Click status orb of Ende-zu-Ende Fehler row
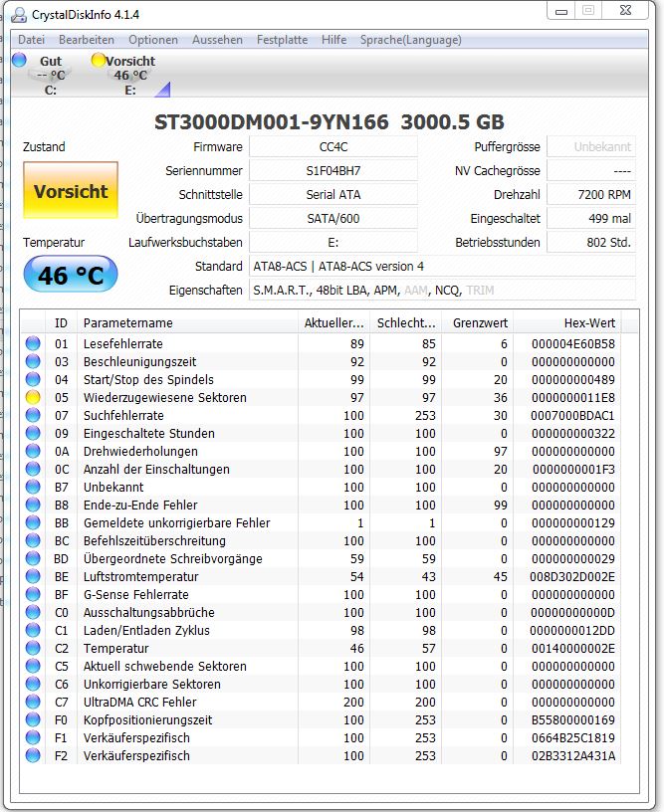Viewport: 664px width, 812px height. [33, 505]
